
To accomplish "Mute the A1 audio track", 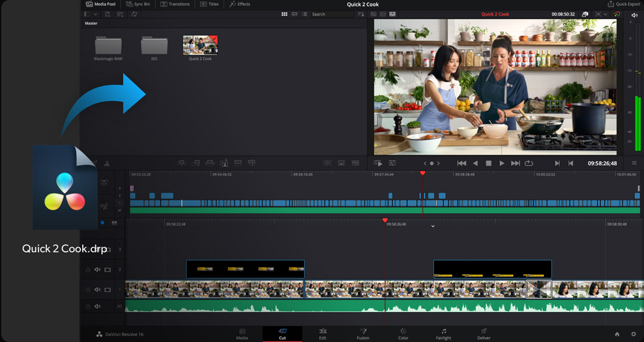I will pyautogui.click(x=97, y=306).
